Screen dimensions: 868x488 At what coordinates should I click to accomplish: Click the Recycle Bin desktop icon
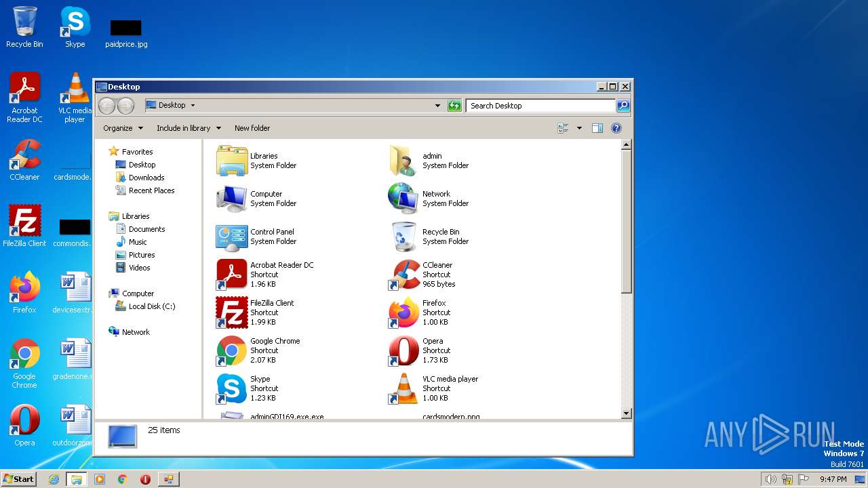coord(24,27)
